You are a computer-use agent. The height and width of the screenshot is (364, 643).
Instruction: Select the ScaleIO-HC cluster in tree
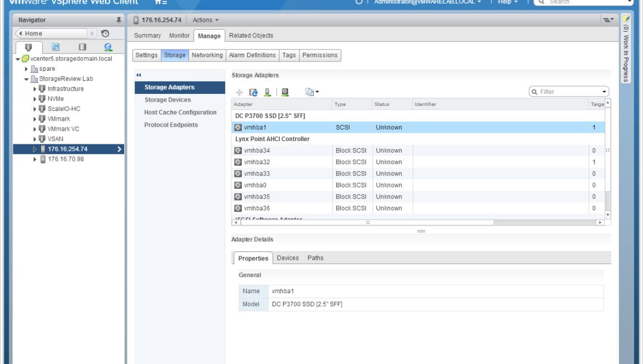(x=64, y=109)
